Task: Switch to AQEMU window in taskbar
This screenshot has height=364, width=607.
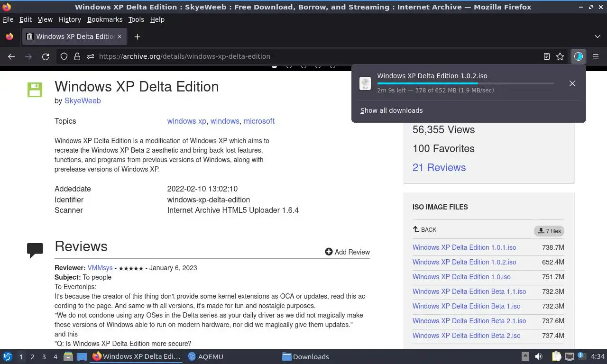Action: pos(206,357)
